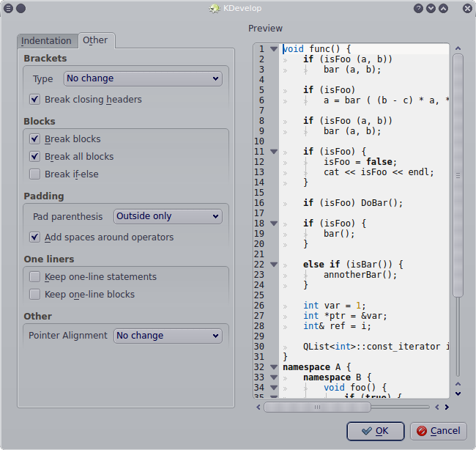Screen dimensions: 476x450
Task: Click 'QList<int>::const_iterator' line 30
Action: click(x=371, y=347)
